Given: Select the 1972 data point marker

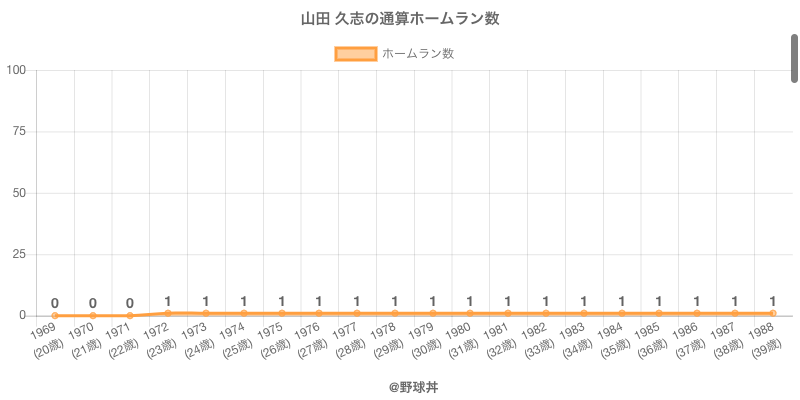Looking at the screenshot, I should (168, 313).
